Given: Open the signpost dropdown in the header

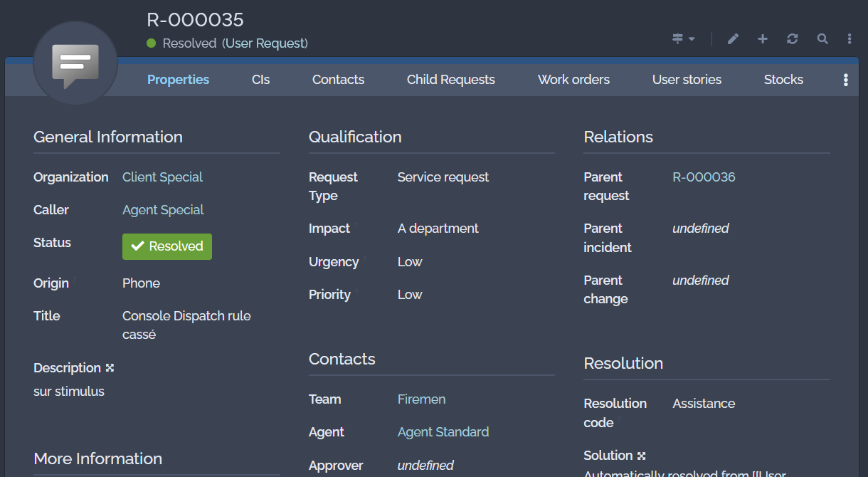Looking at the screenshot, I should tap(683, 39).
